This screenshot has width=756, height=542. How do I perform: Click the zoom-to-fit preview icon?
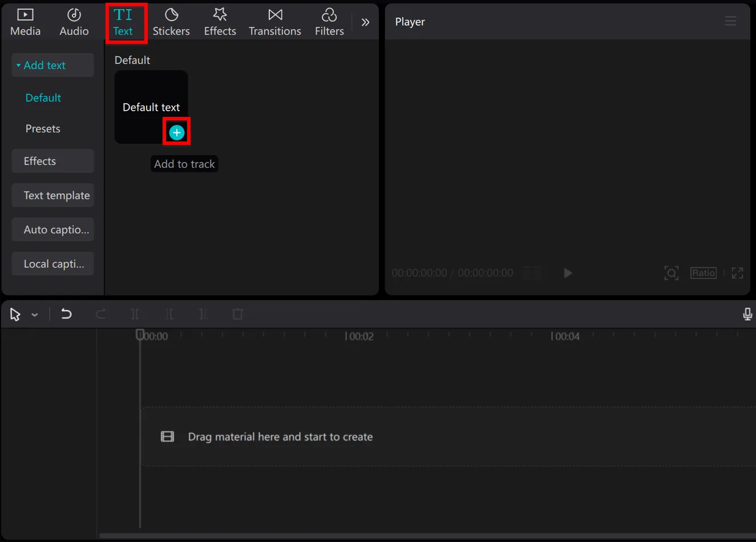click(x=672, y=273)
